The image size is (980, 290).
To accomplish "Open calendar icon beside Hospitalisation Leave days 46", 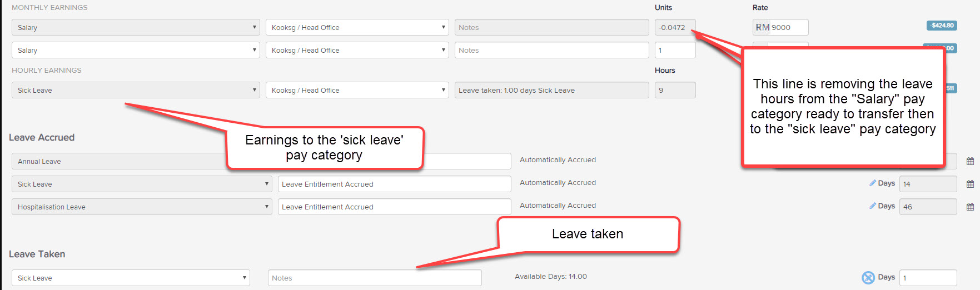I will [x=970, y=207].
